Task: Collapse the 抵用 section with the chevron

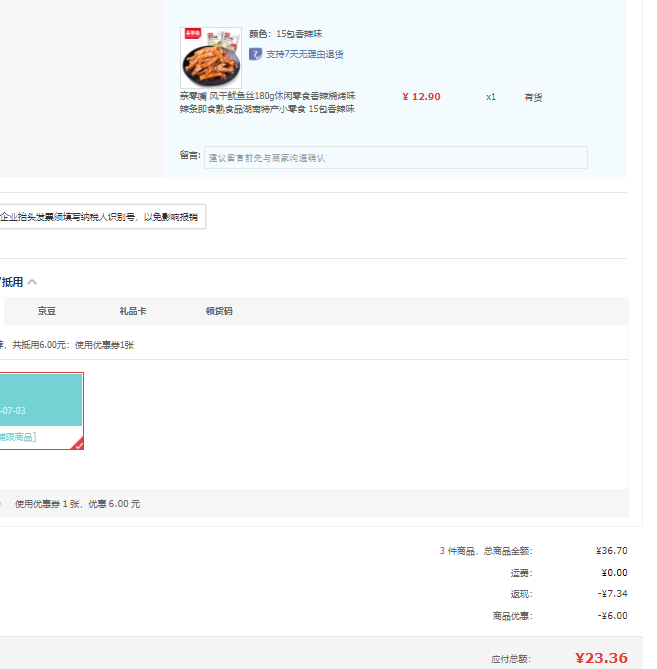Action: (32, 282)
